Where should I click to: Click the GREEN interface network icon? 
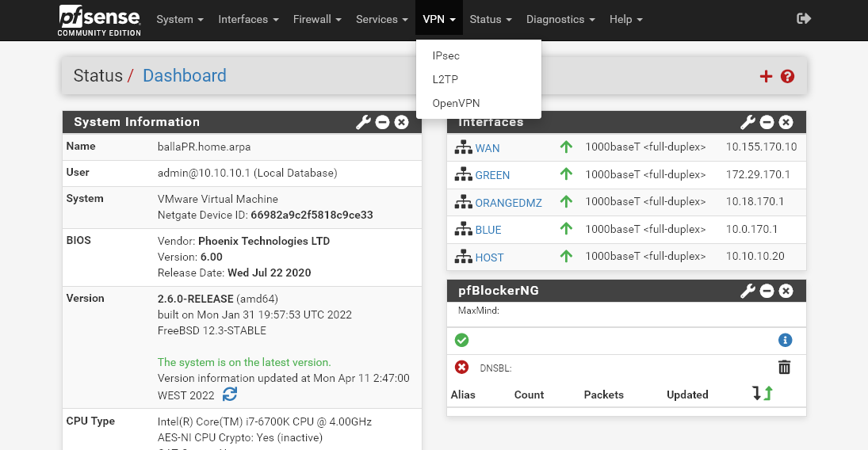point(464,174)
